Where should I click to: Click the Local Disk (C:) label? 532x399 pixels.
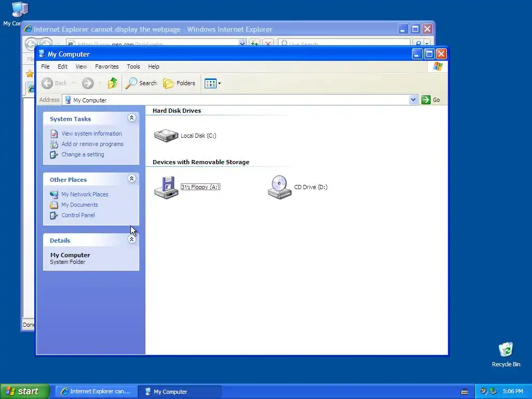pyautogui.click(x=198, y=136)
